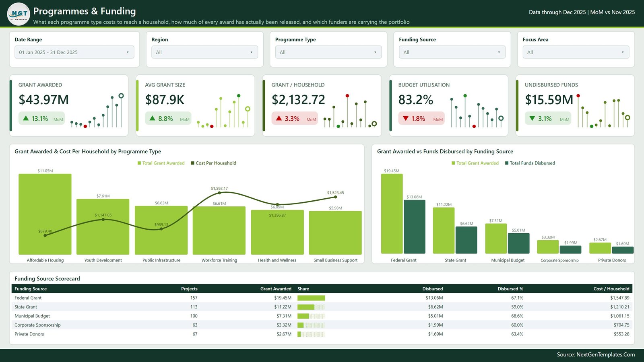Click the $1,523.45 point on the cost line

[335, 197]
